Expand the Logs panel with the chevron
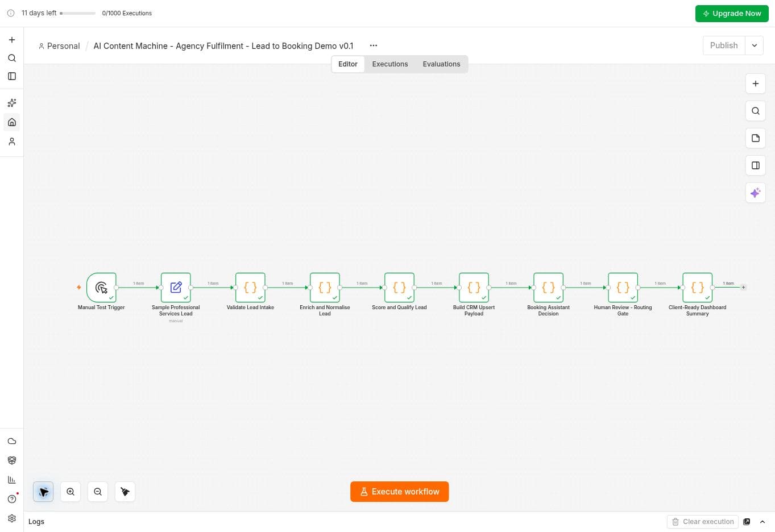775x532 pixels. tap(762, 522)
